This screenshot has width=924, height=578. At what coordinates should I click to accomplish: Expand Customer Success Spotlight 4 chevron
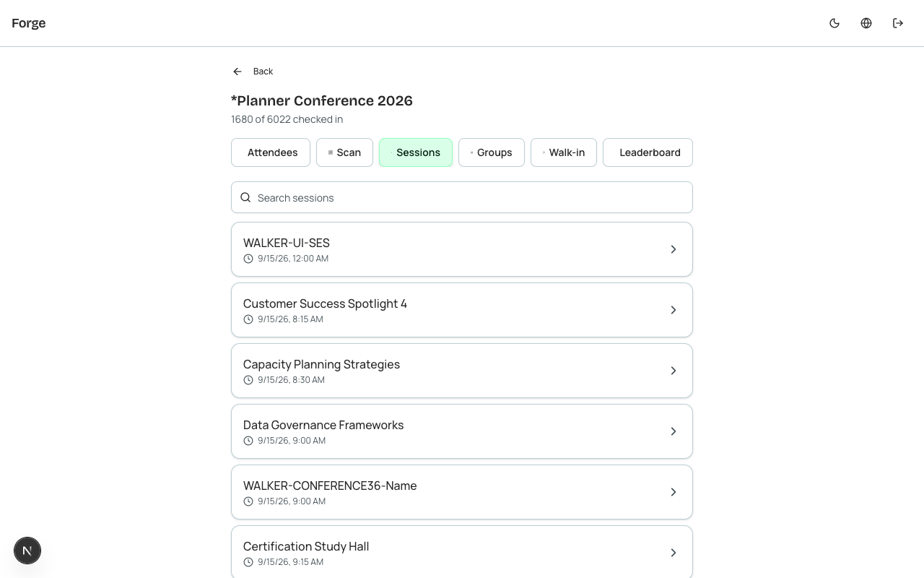674,310
